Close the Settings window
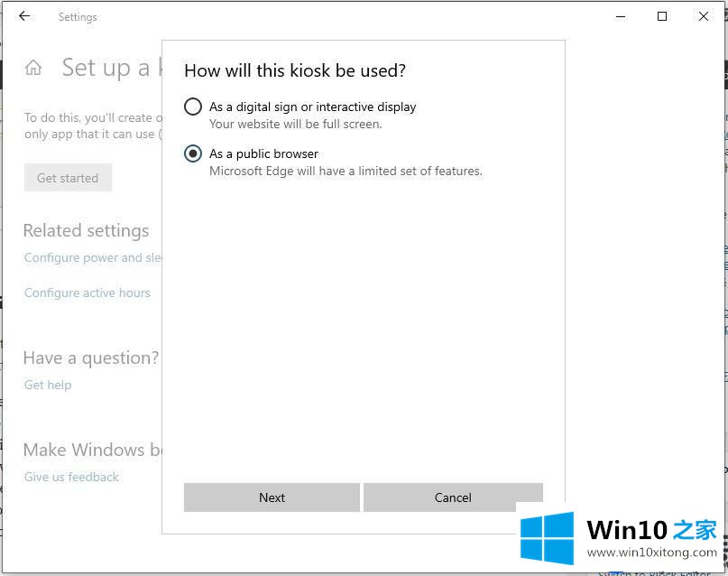This screenshot has width=728, height=576. point(704,16)
